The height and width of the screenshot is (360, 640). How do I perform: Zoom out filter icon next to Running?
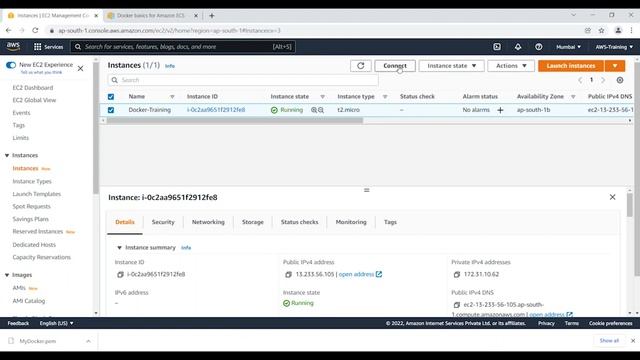coord(321,110)
